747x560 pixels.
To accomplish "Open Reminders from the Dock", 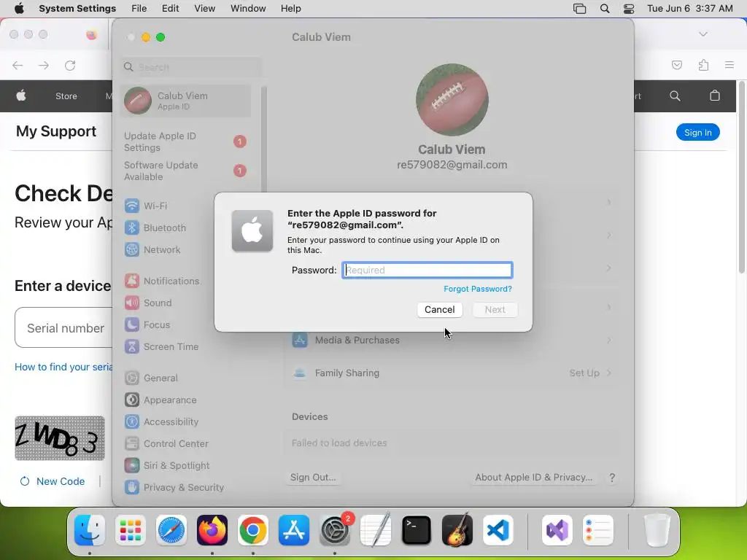I will tap(598, 530).
